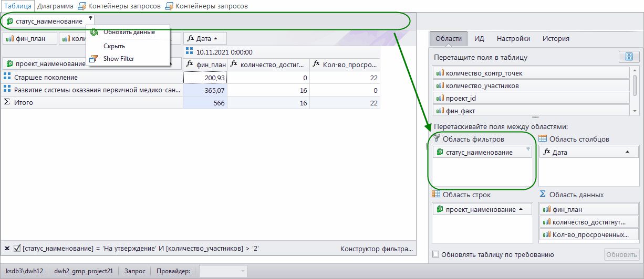Expand the Старшее поколение row group icon

tap(7, 77)
